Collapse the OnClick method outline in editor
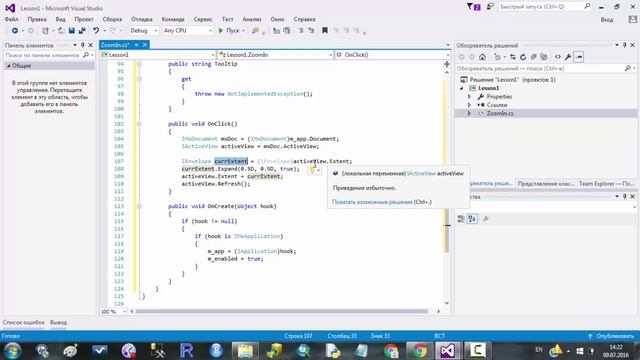 139,124
